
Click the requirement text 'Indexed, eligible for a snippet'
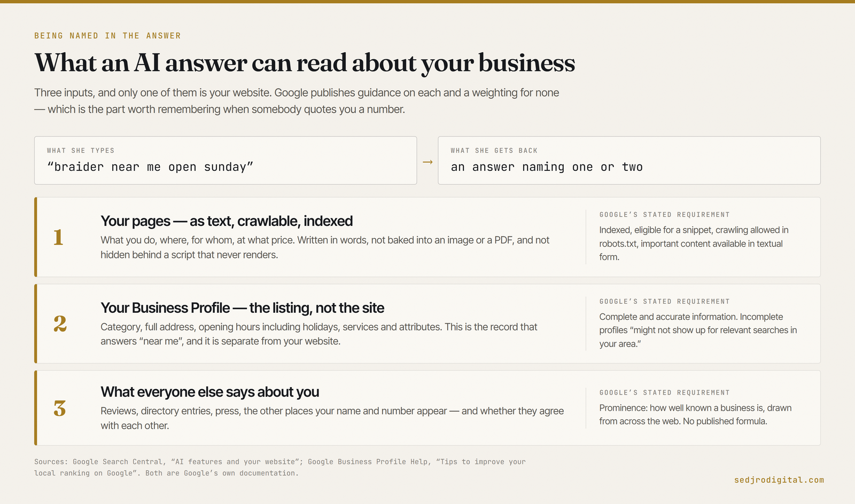pos(694,243)
